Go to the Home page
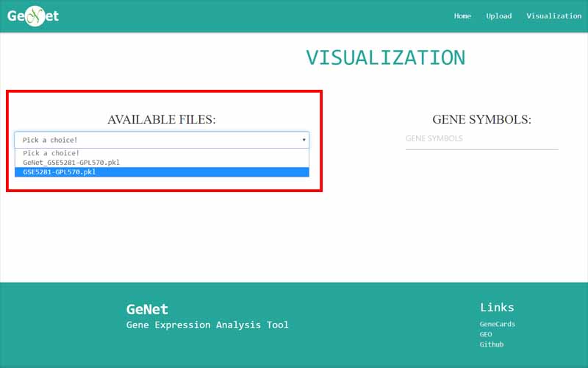This screenshot has width=588, height=368. [462, 16]
